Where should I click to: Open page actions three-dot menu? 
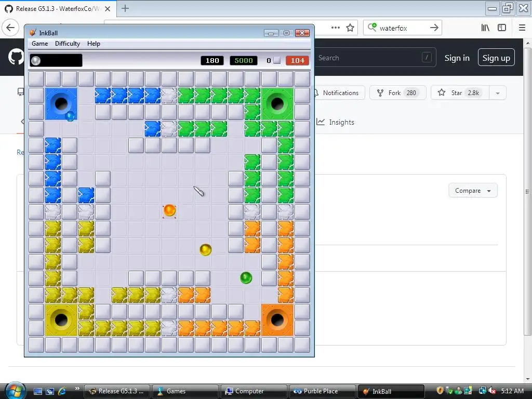coord(335,28)
